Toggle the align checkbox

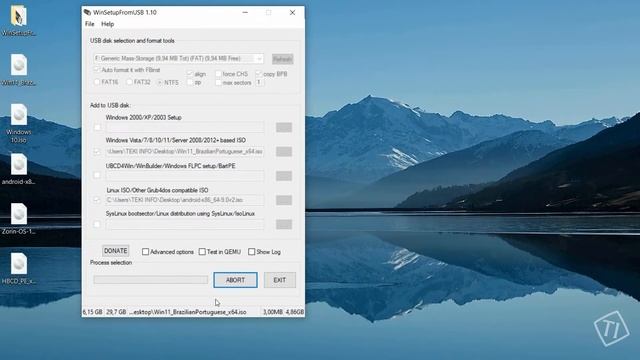click(190, 74)
